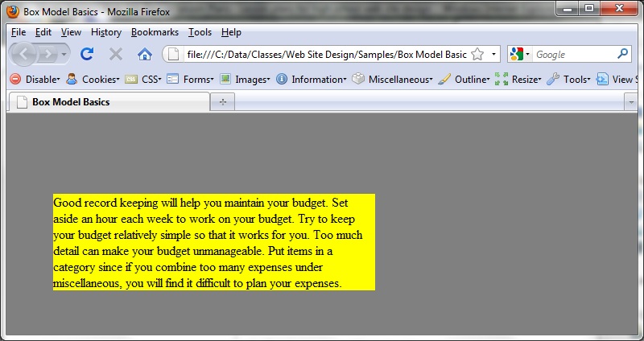Image resolution: width=644 pixels, height=341 pixels.
Task: Click the blue Information icon
Action: coord(282,79)
